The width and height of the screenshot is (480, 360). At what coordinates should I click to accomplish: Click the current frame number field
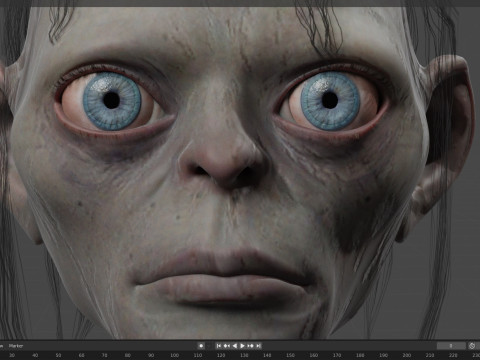pos(451,346)
